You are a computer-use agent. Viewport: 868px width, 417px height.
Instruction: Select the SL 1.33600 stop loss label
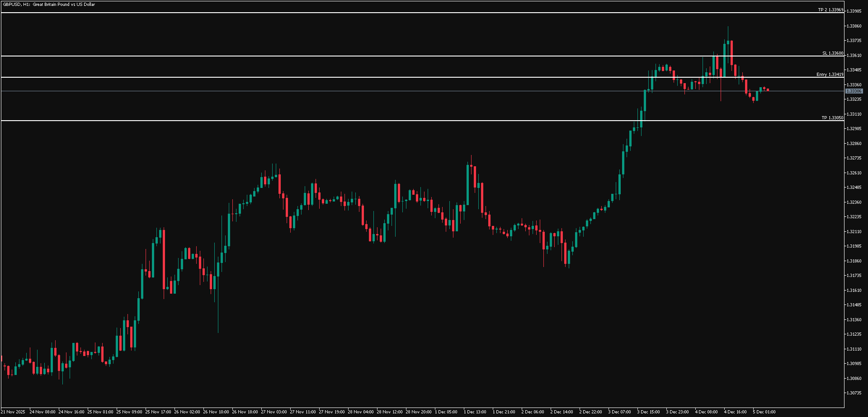(x=832, y=53)
